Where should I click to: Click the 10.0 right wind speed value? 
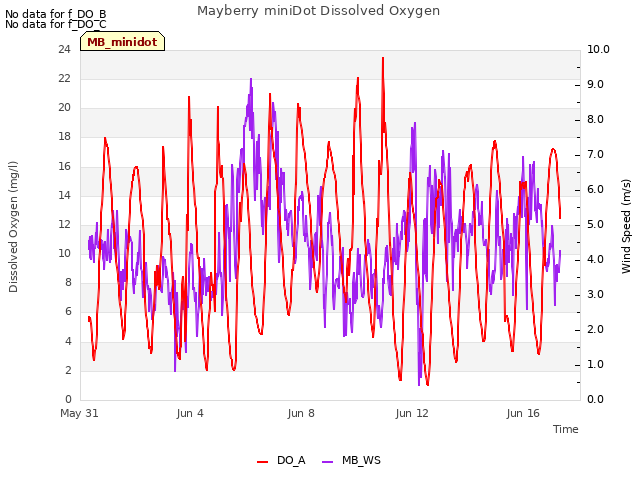click(598, 49)
